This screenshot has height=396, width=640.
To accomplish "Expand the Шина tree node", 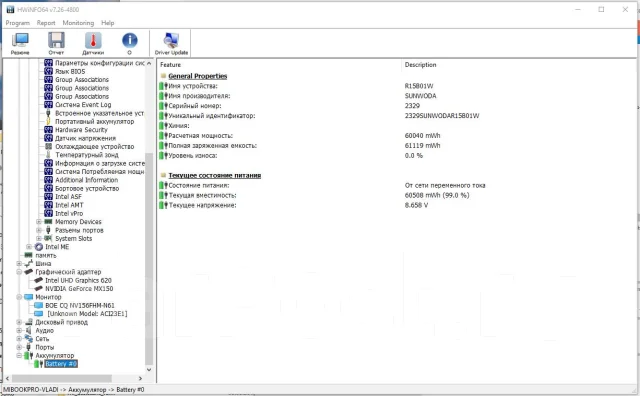I will coord(19,264).
